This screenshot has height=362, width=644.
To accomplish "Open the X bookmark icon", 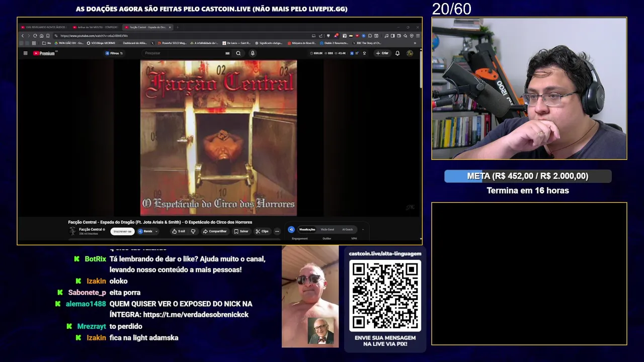I will pyautogui.click(x=152, y=43).
